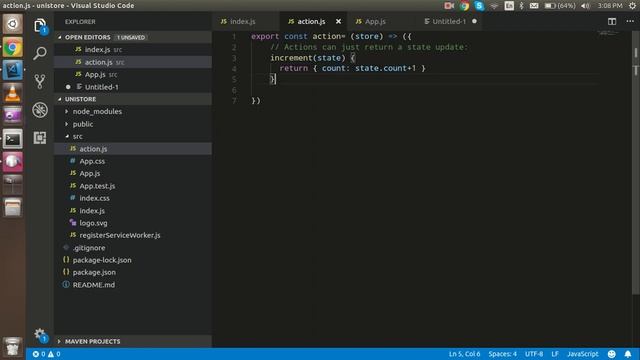Change indentation via Spaces: 4

pyautogui.click(x=502, y=354)
